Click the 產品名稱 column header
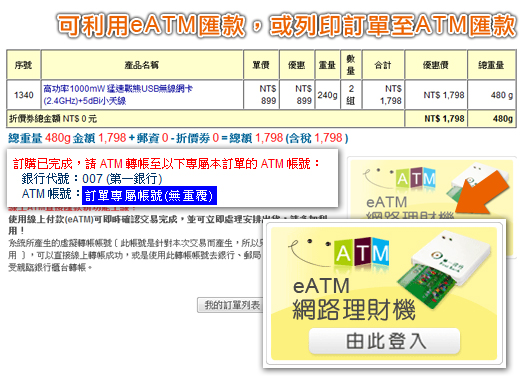Screen dimensions: 524x383 (142, 65)
